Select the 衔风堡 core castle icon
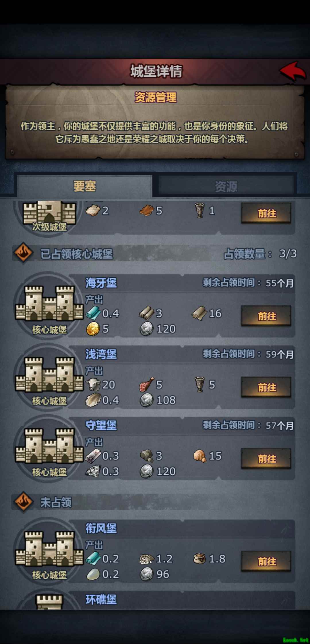310x644 pixels. (x=49, y=549)
